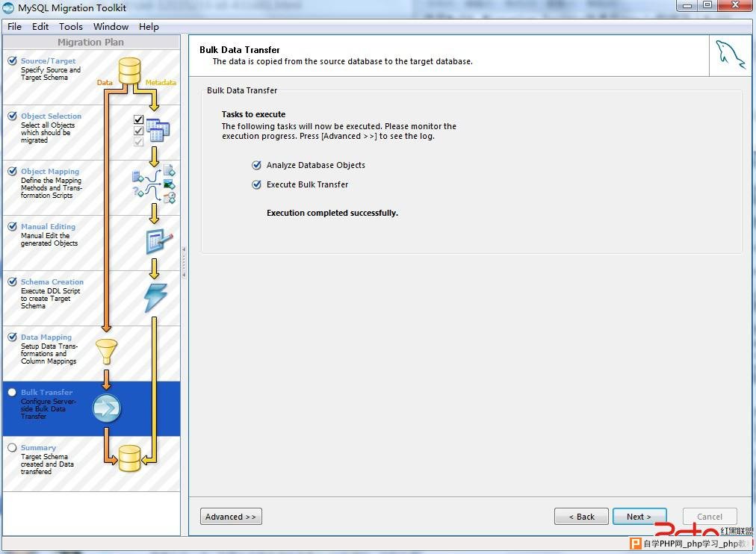Click the Manual Editing pencil icon
The height and width of the screenshot is (554, 756).
click(160, 241)
